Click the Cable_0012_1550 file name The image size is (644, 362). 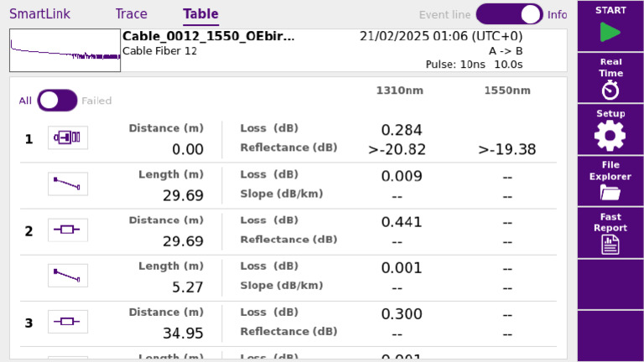[208, 36]
